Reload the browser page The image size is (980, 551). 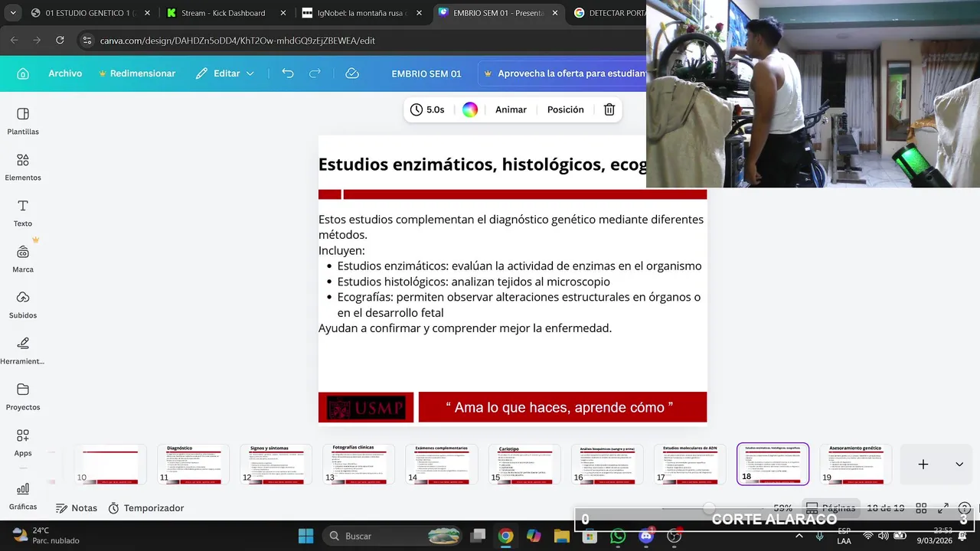point(60,41)
